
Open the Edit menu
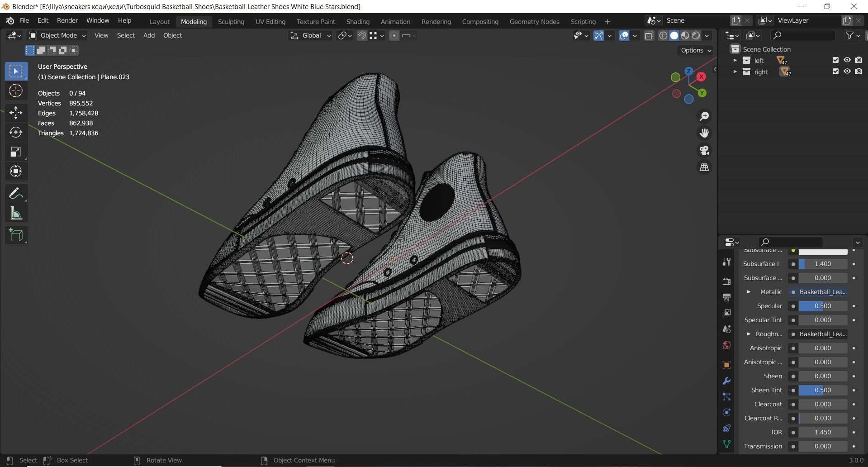pos(43,21)
